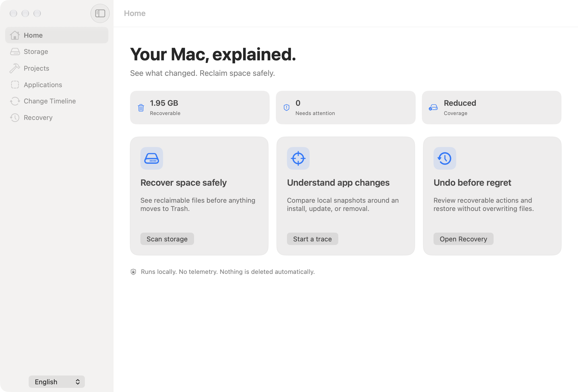Switch to Recovery in sidebar
The image size is (578, 392).
click(x=57, y=118)
